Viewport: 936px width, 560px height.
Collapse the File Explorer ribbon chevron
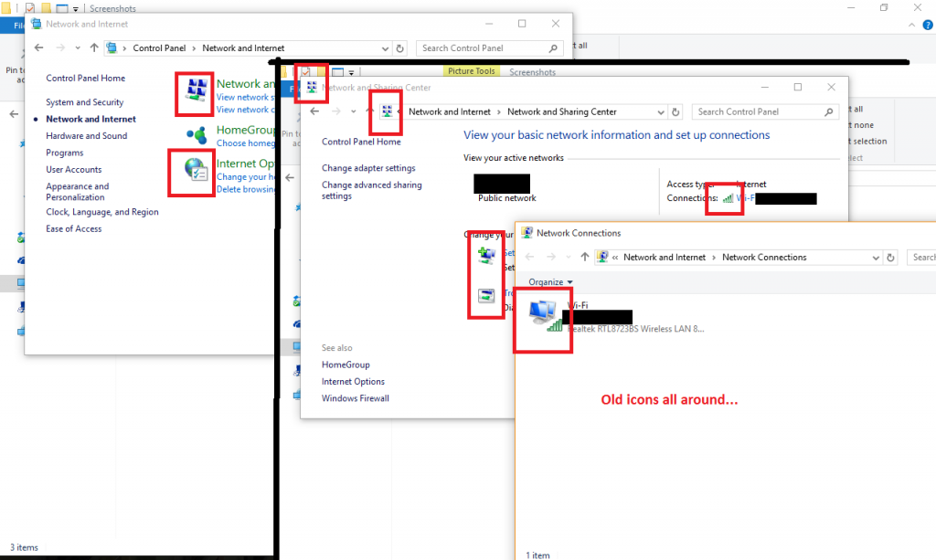click(911, 25)
